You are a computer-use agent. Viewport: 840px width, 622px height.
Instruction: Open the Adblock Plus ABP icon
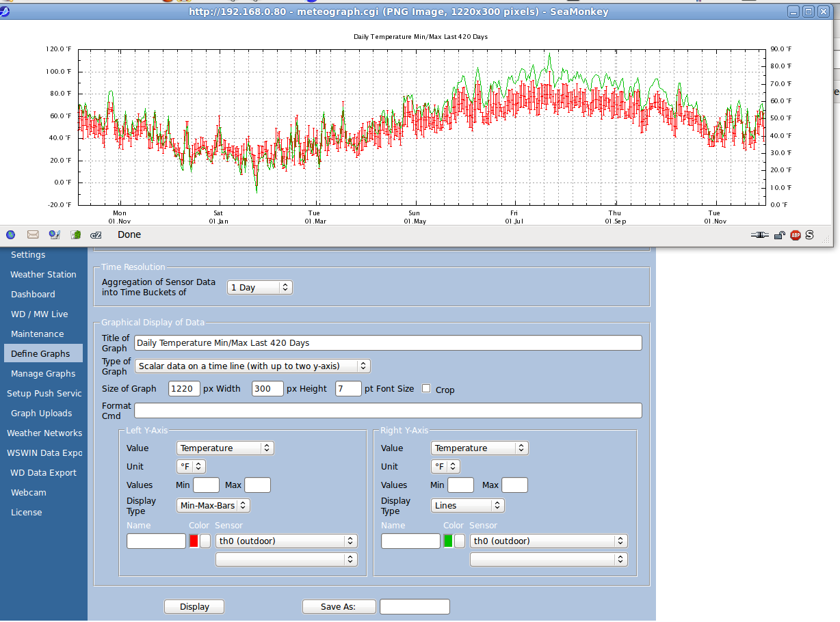(796, 235)
